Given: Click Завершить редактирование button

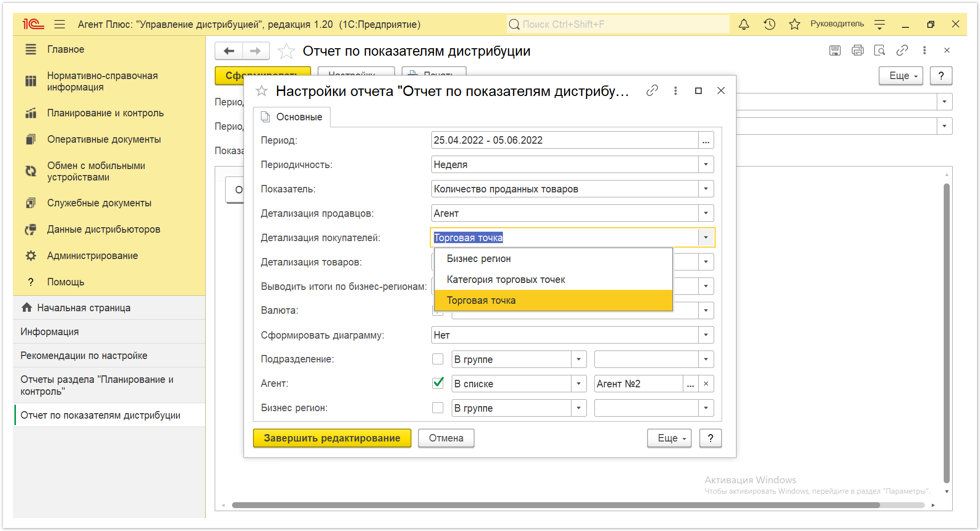Looking at the screenshot, I should pos(332,438).
